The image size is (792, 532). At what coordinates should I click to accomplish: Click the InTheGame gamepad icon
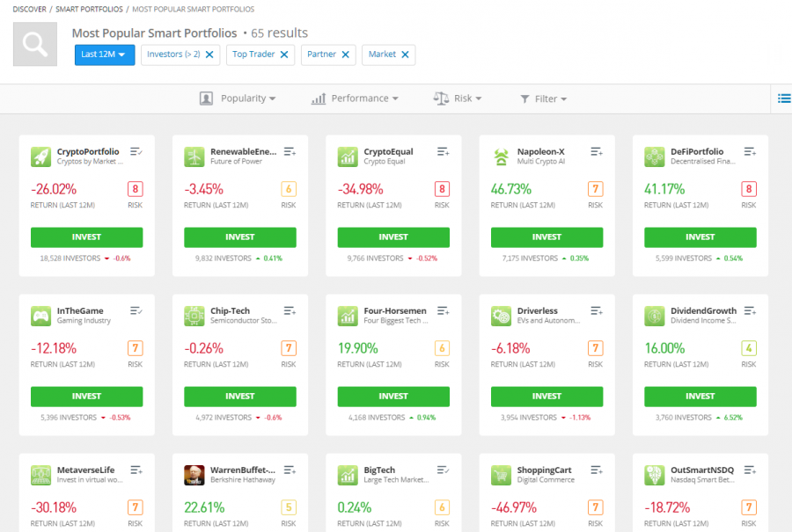[40, 316]
